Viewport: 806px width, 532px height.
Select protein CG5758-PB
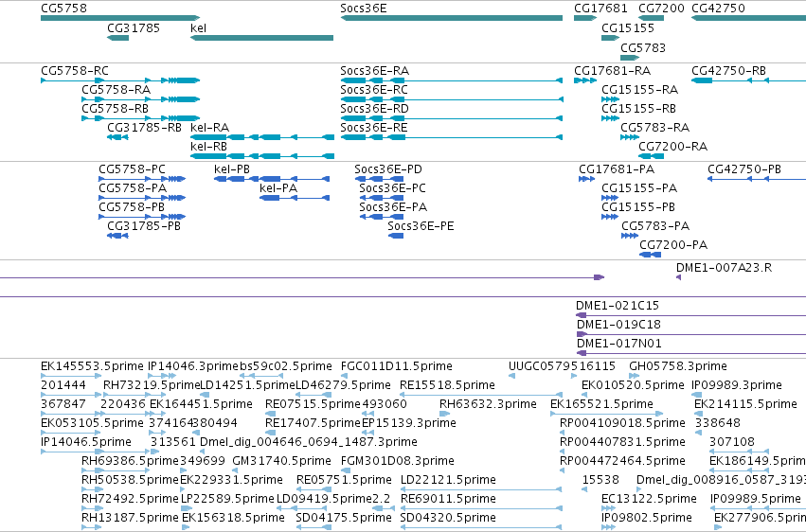point(142,217)
